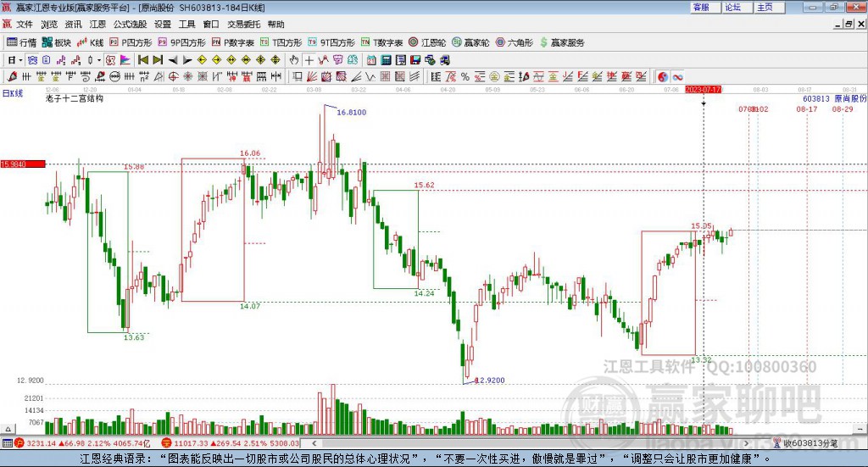Open the 工具 menu
The image size is (868, 467).
point(187,25)
